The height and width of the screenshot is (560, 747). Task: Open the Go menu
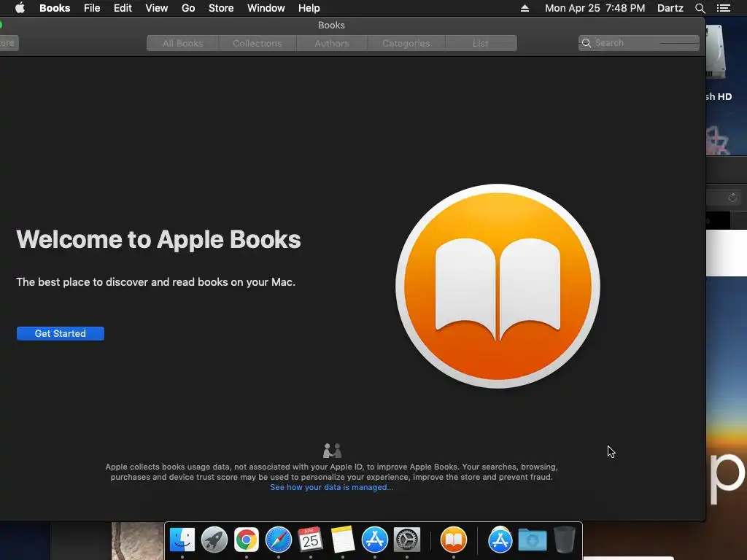pos(188,8)
